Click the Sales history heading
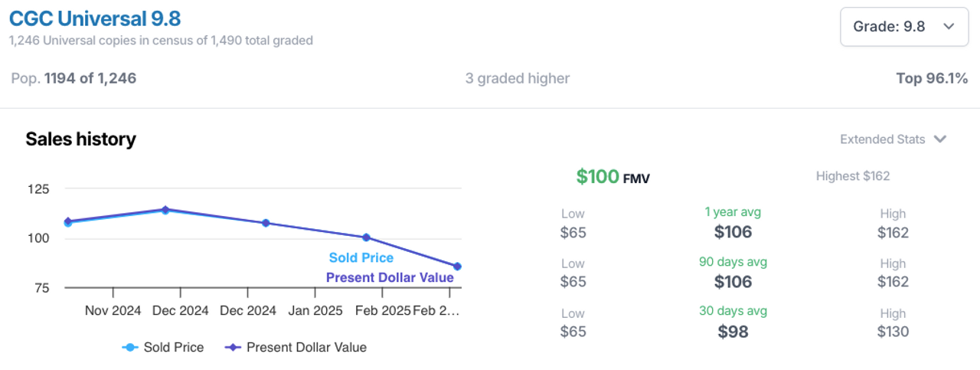The height and width of the screenshot is (370, 980). (80, 139)
